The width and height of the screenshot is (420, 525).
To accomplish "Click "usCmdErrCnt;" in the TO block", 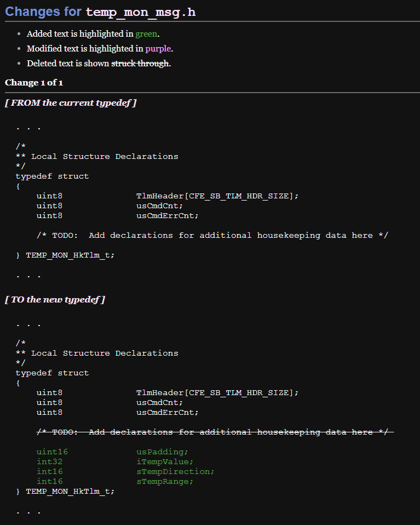I will coord(167,412).
